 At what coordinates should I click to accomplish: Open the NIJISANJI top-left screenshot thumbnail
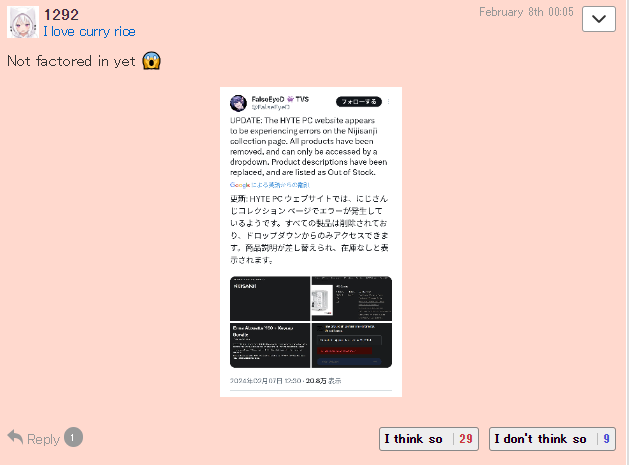click(270, 298)
